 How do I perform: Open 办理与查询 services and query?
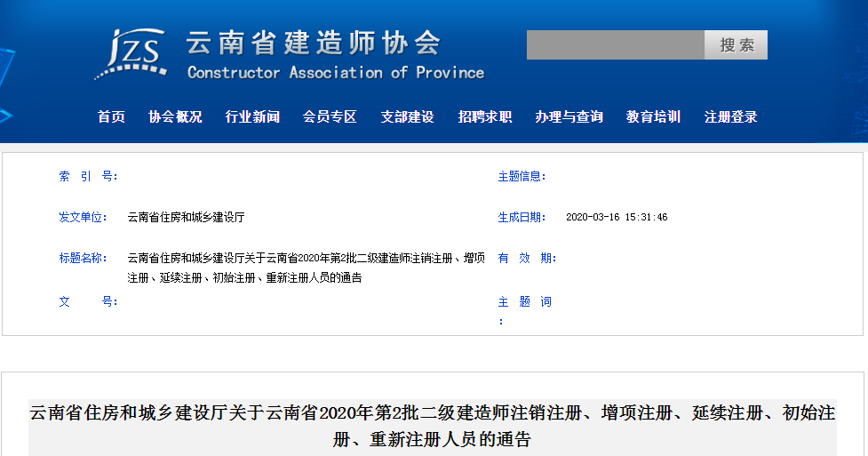[x=569, y=117]
